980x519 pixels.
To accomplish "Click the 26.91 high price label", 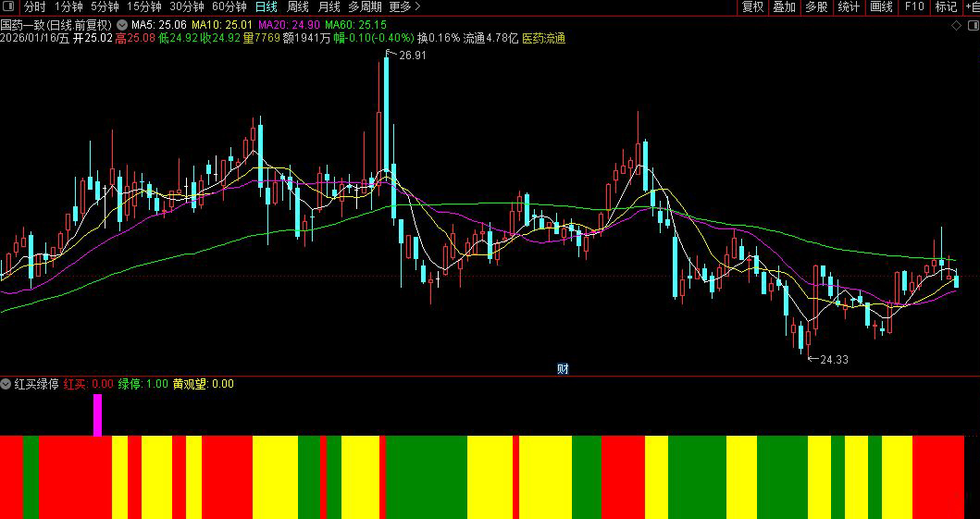I will pyautogui.click(x=412, y=55).
